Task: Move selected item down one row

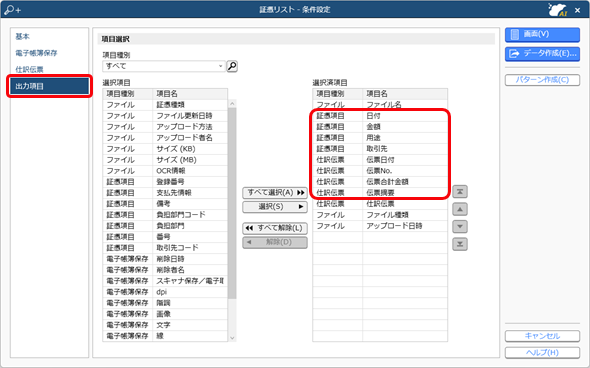Action: 460,227
